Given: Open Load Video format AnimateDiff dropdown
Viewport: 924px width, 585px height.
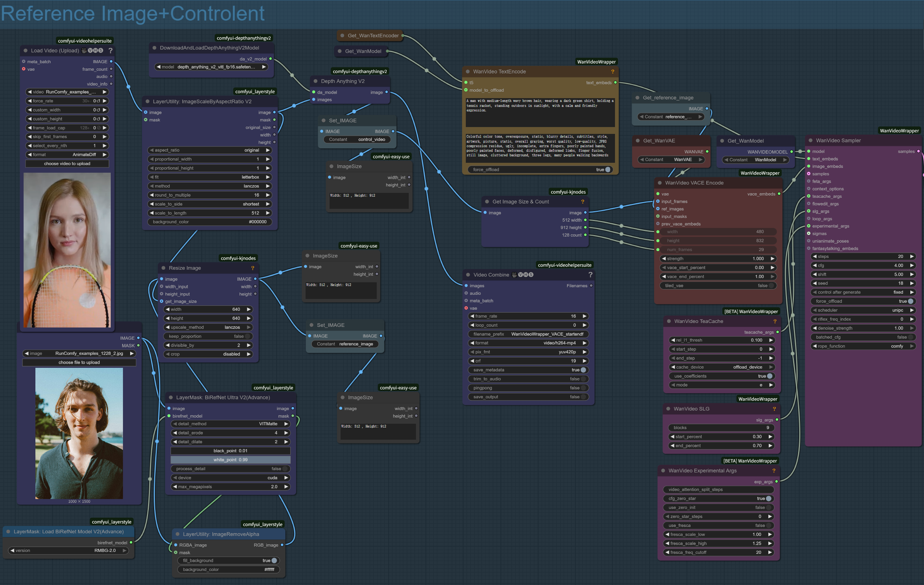Looking at the screenshot, I should [x=67, y=154].
